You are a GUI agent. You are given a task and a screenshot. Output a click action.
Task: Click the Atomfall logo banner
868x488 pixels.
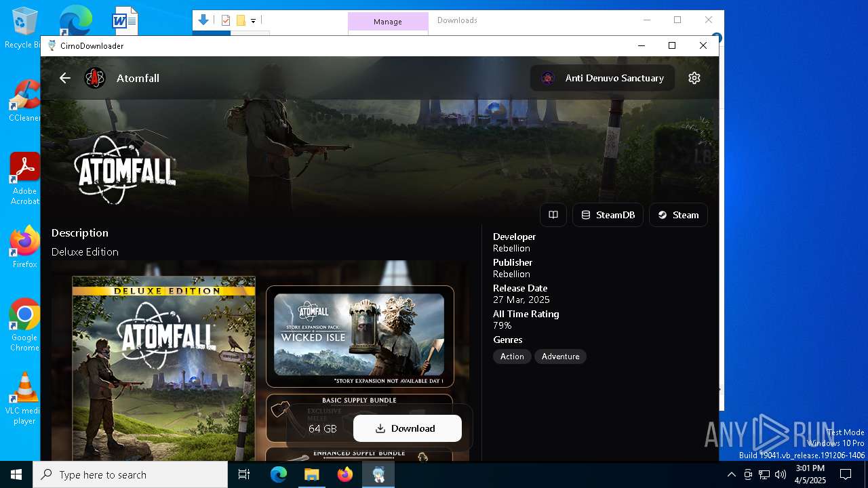tap(125, 169)
